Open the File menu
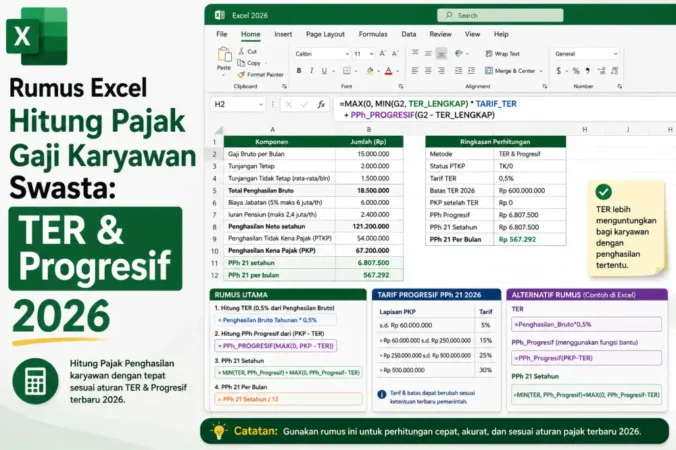 point(222,34)
